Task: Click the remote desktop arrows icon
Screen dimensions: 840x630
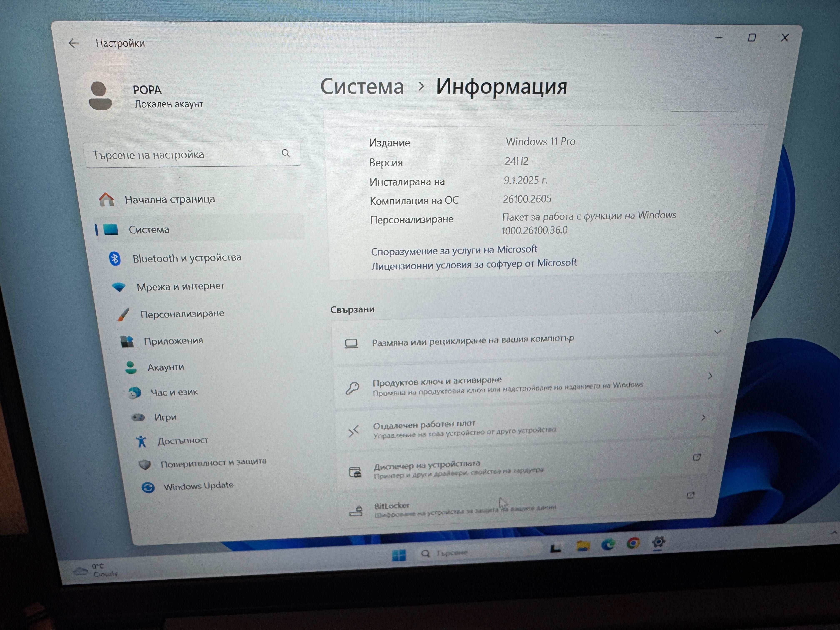Action: [x=354, y=431]
